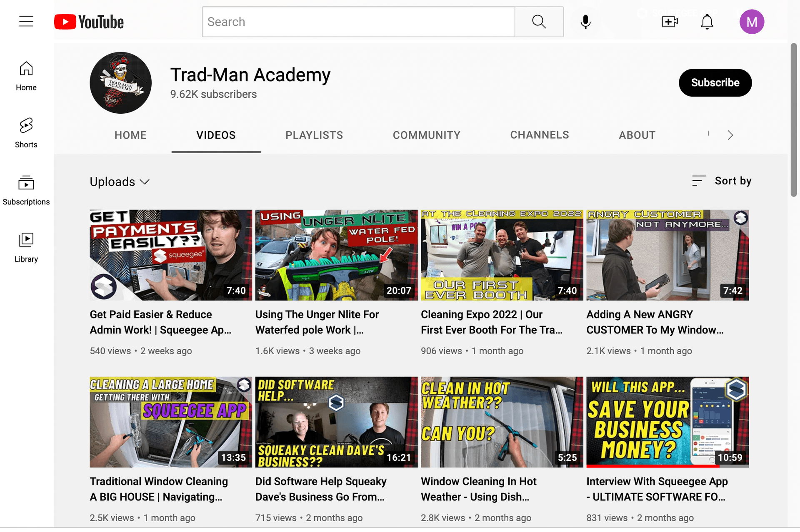Image resolution: width=800 pixels, height=532 pixels.
Task: Open the COMMUNITY tab
Action: pos(427,135)
